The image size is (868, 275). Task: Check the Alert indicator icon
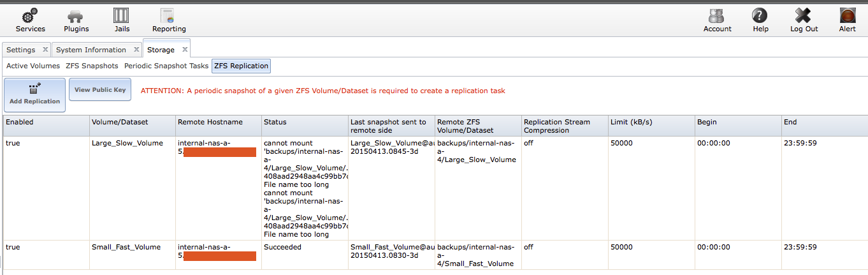(847, 15)
